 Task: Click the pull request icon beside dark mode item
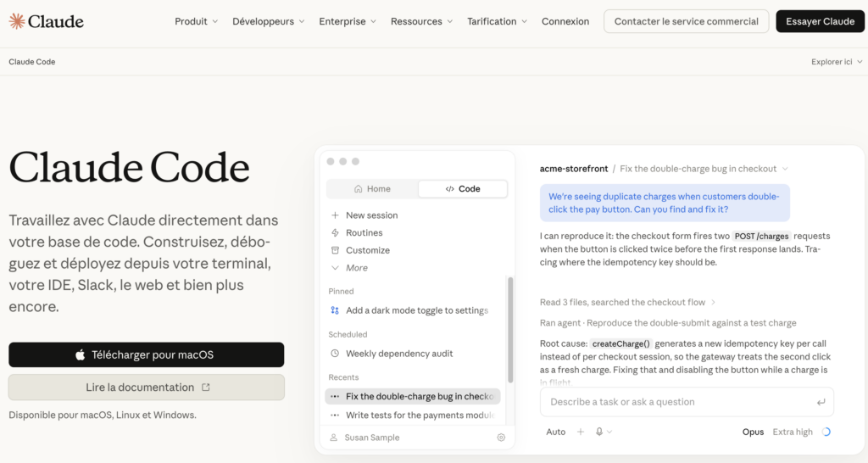click(335, 310)
